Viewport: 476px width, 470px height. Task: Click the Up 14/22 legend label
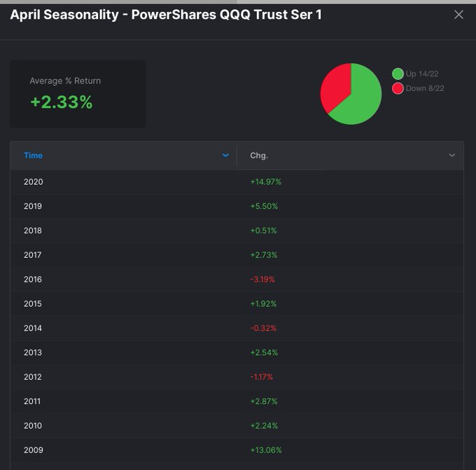pos(422,74)
